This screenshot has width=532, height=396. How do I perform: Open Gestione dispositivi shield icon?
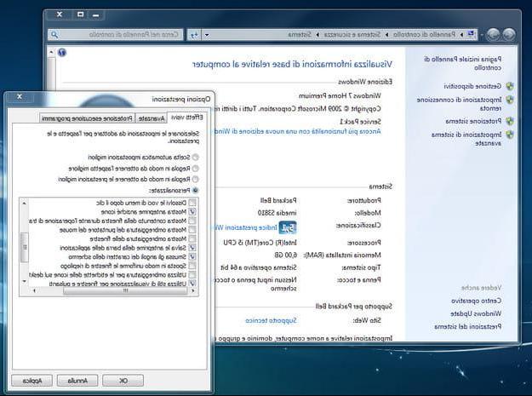(x=510, y=86)
